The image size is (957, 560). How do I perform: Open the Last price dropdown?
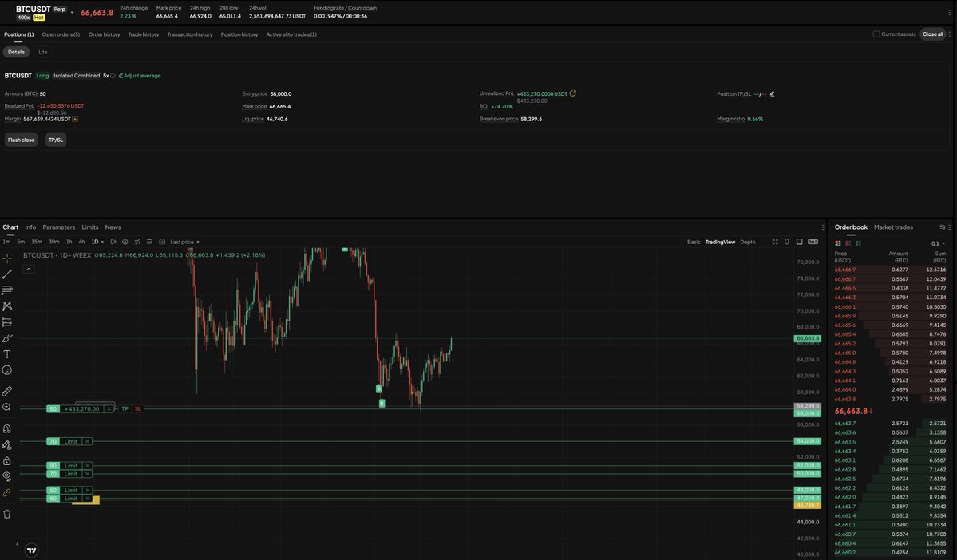click(x=184, y=243)
